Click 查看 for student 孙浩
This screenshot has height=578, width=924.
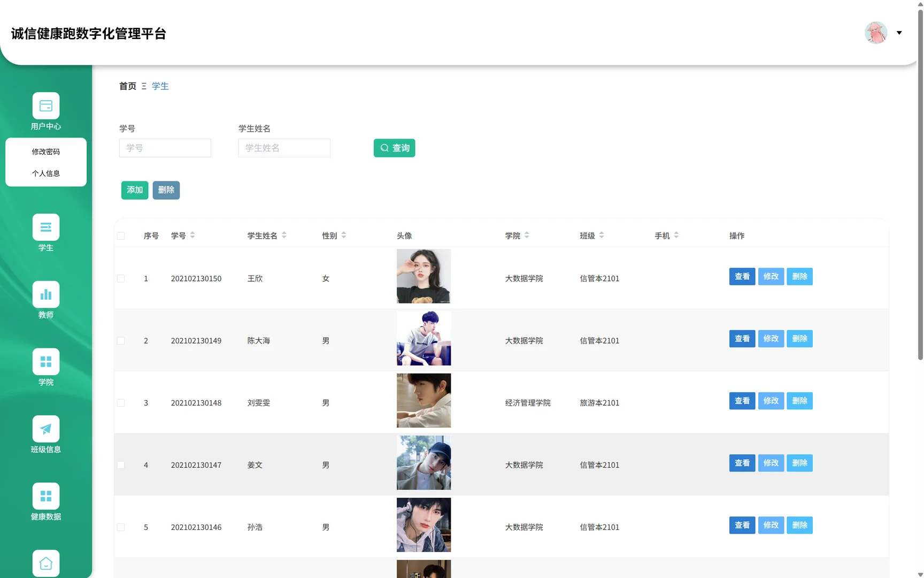click(742, 525)
